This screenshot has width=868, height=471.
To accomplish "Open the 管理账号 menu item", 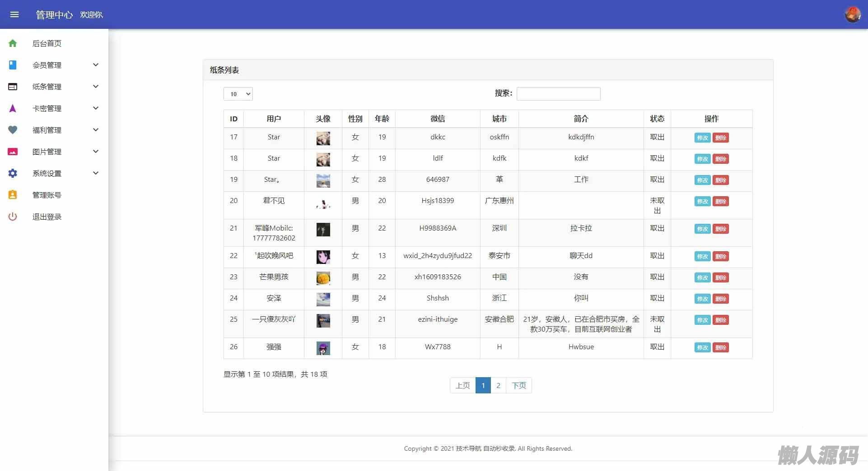I will pos(47,195).
